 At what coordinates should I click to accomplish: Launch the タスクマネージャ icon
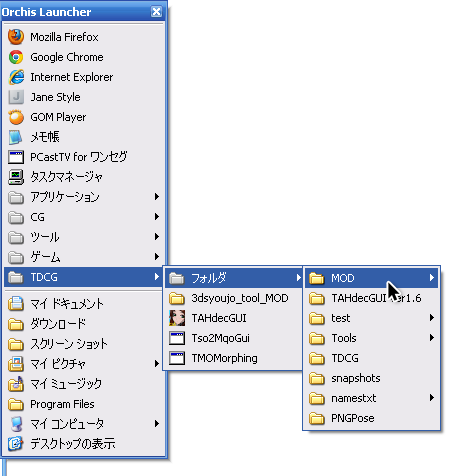click(x=16, y=177)
